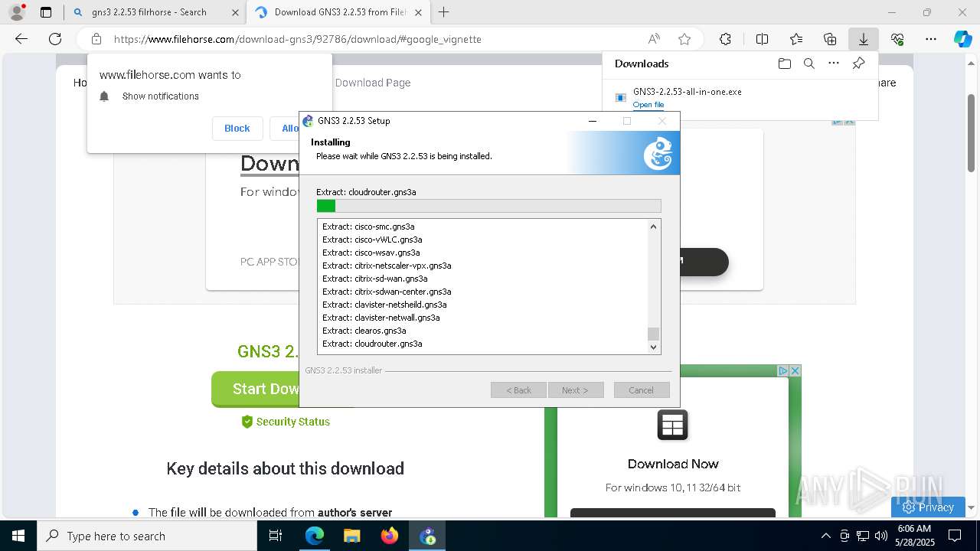Open More options in Downloads panel
The width and height of the screenshot is (980, 551).
834,64
